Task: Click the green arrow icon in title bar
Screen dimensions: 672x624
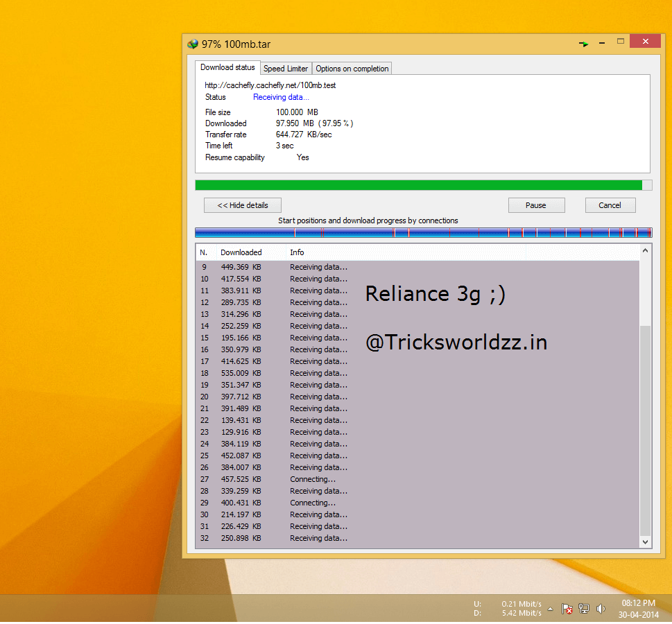Action: tap(583, 43)
